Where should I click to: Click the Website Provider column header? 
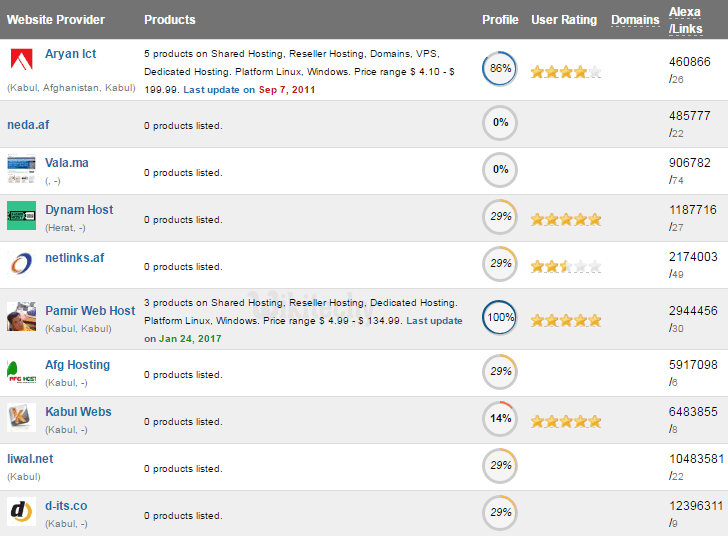[x=56, y=20]
